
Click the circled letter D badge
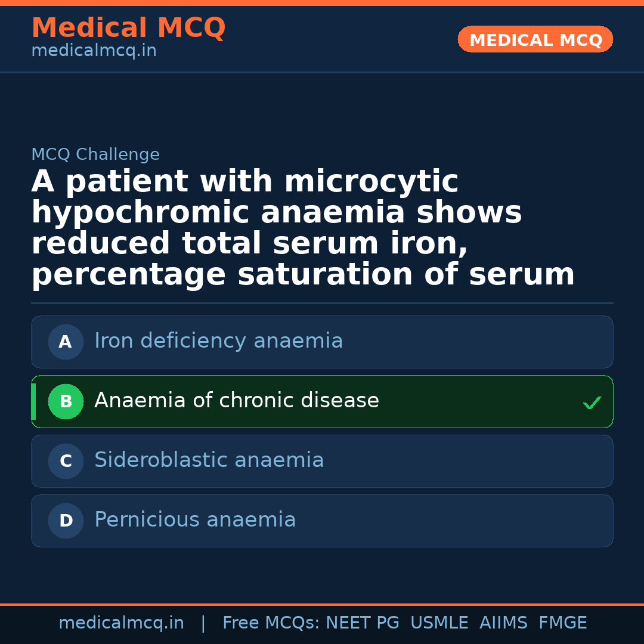[66, 521]
